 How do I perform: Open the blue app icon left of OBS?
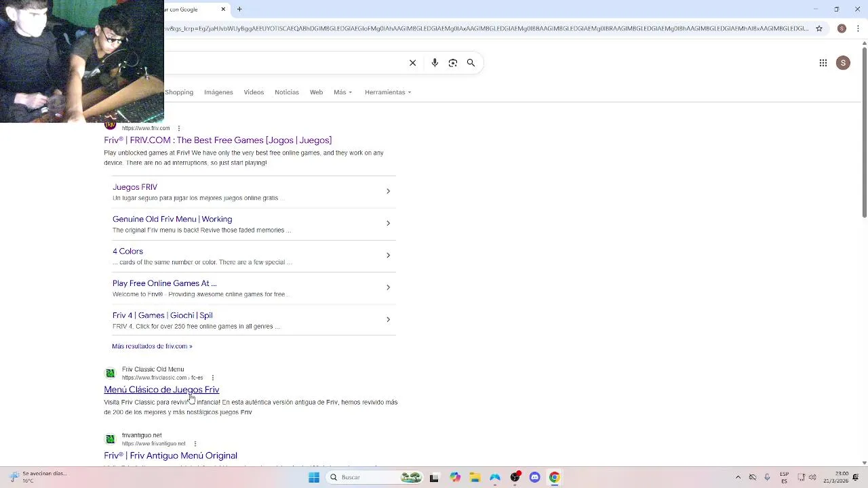[x=495, y=477]
